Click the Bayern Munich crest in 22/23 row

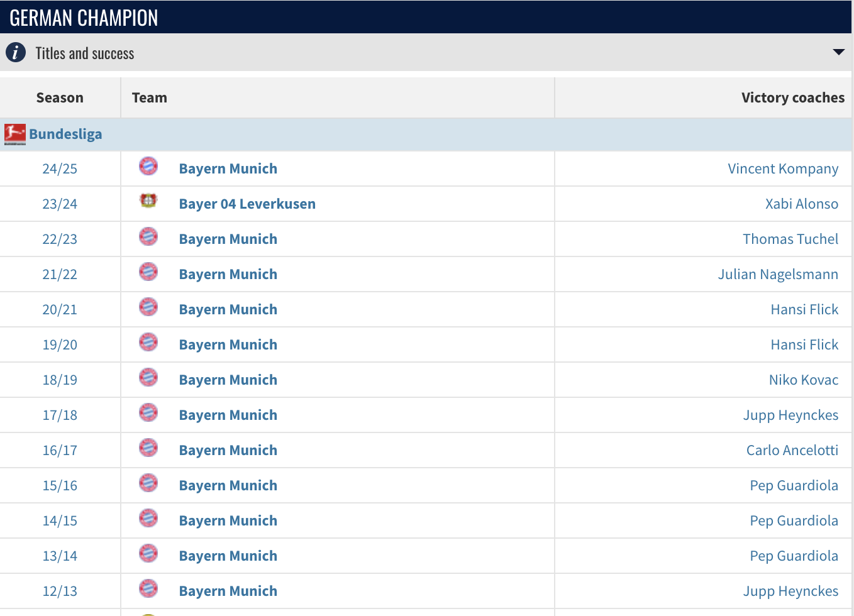(x=148, y=236)
